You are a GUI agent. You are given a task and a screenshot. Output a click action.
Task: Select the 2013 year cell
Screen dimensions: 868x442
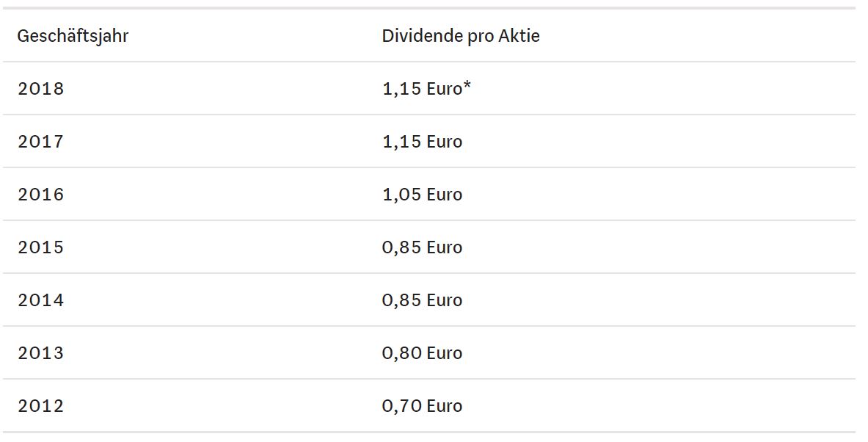(x=41, y=353)
